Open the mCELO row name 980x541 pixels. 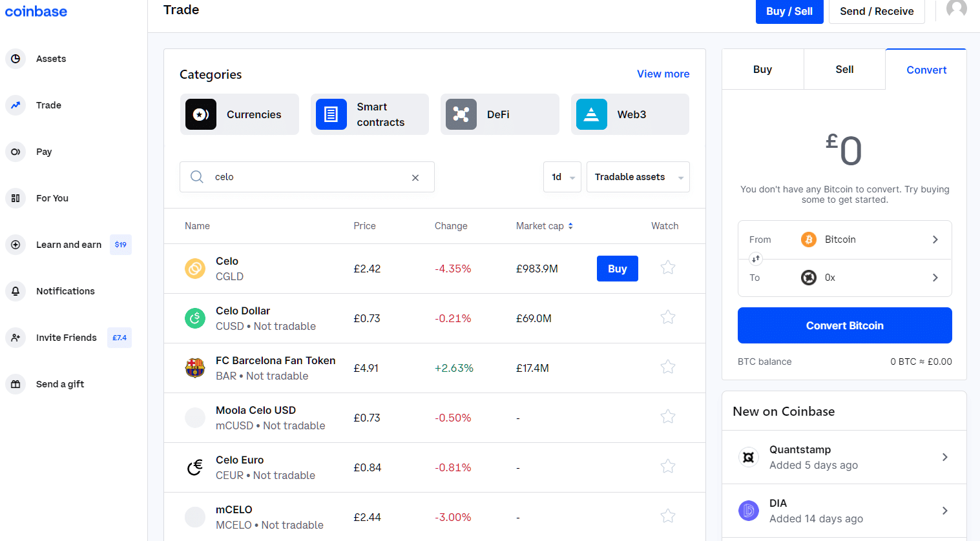pos(234,509)
